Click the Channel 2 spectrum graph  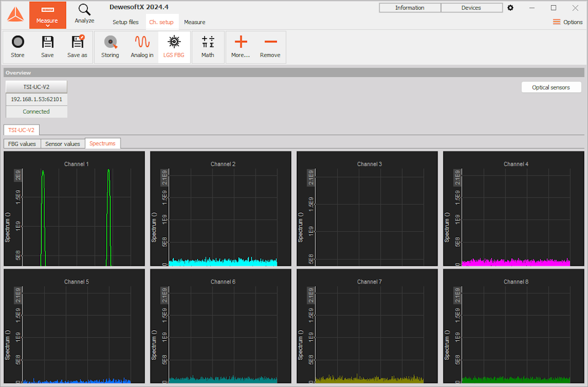(220, 208)
